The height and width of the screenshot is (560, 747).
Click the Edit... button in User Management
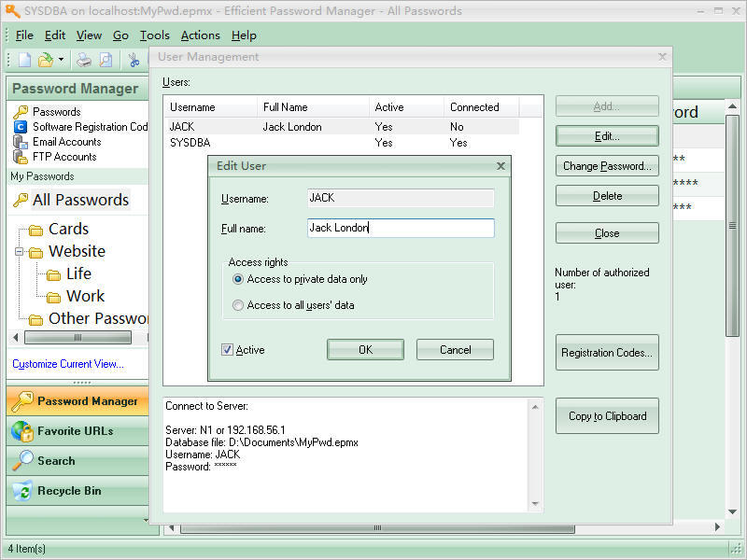click(x=607, y=136)
